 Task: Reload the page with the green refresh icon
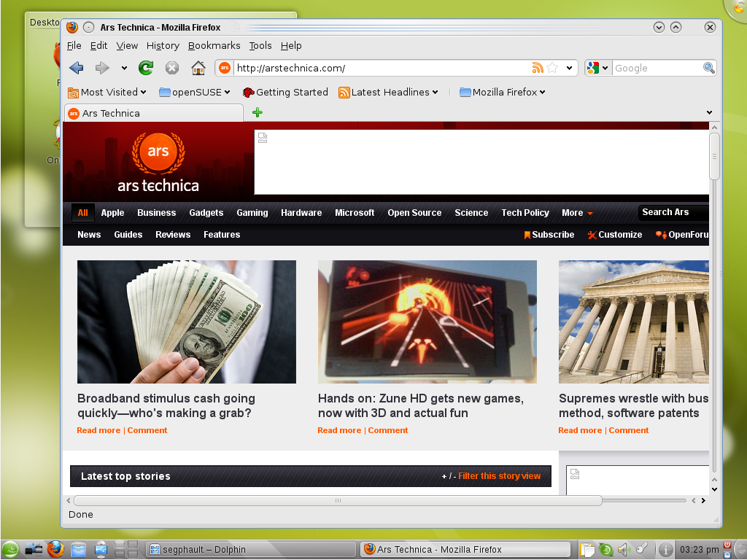(146, 68)
